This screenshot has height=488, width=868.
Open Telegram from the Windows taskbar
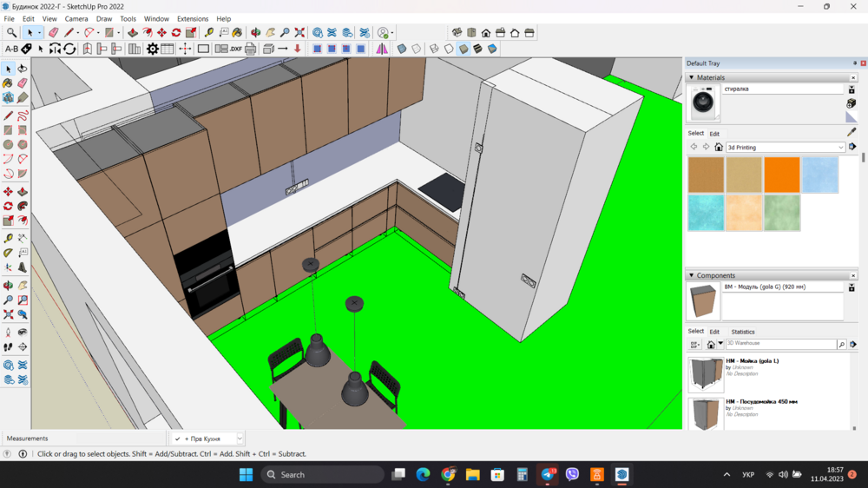coord(548,475)
